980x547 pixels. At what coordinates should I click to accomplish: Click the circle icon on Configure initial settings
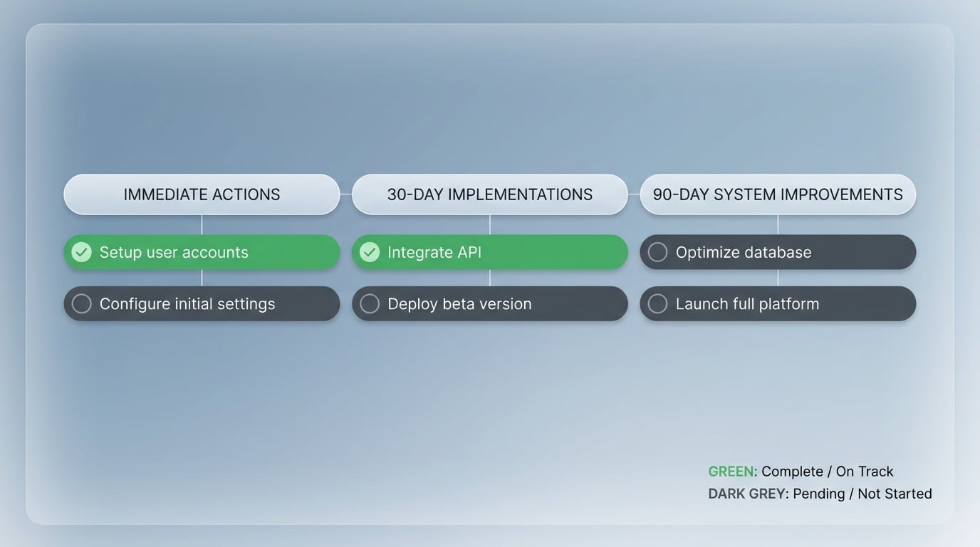pos(80,303)
